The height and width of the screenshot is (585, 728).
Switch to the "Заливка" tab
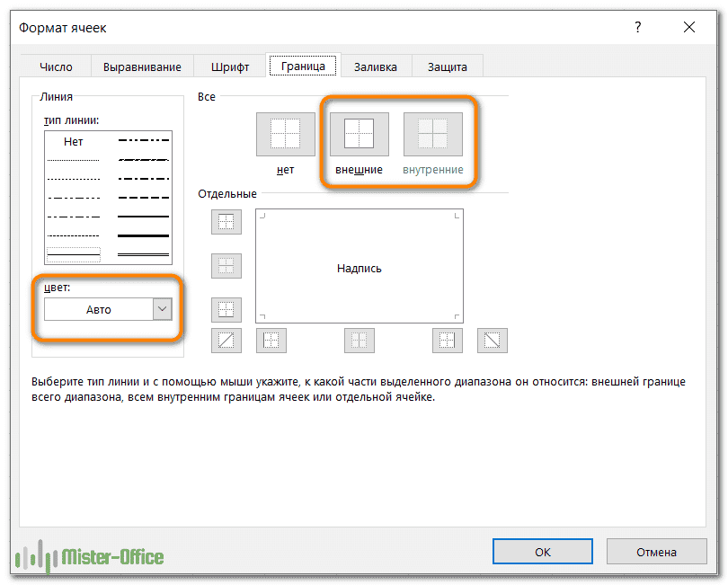pyautogui.click(x=377, y=66)
